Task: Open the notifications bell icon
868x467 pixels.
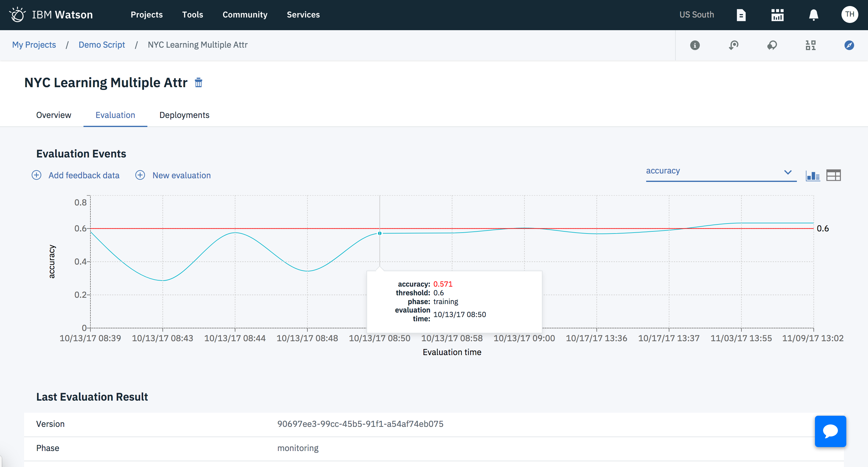Action: click(813, 14)
